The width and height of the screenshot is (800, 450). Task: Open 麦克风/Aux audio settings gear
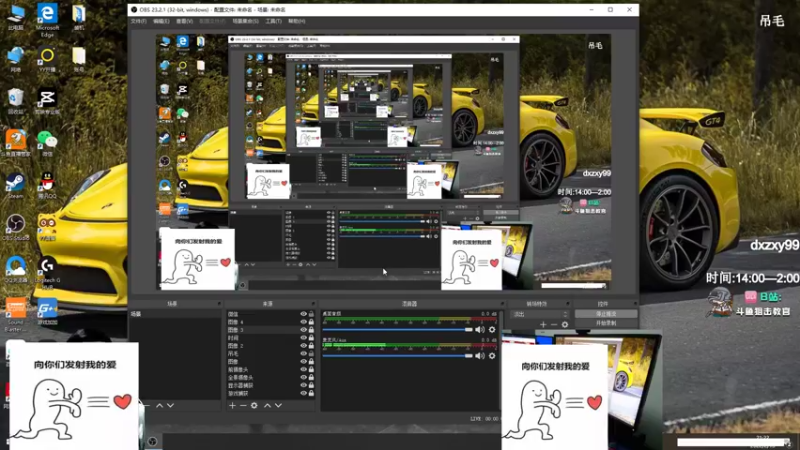coord(492,356)
